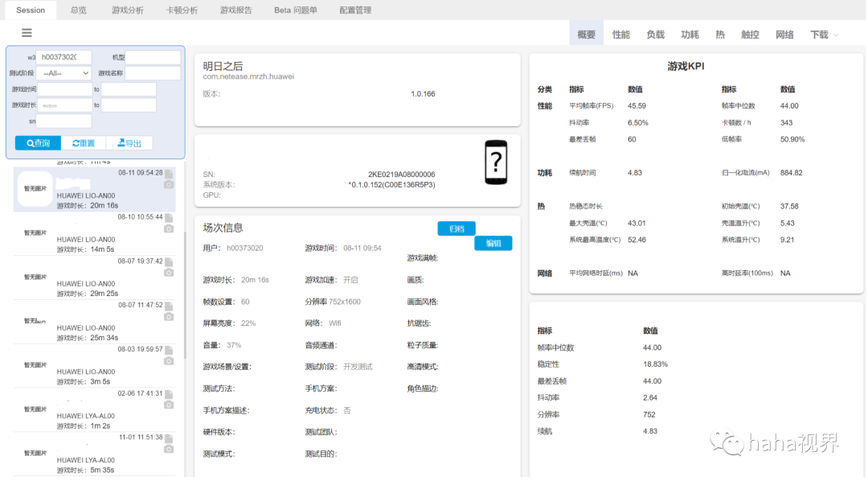Focus the 游戏时长 maximum field
The width and height of the screenshot is (868, 481).
129,105
